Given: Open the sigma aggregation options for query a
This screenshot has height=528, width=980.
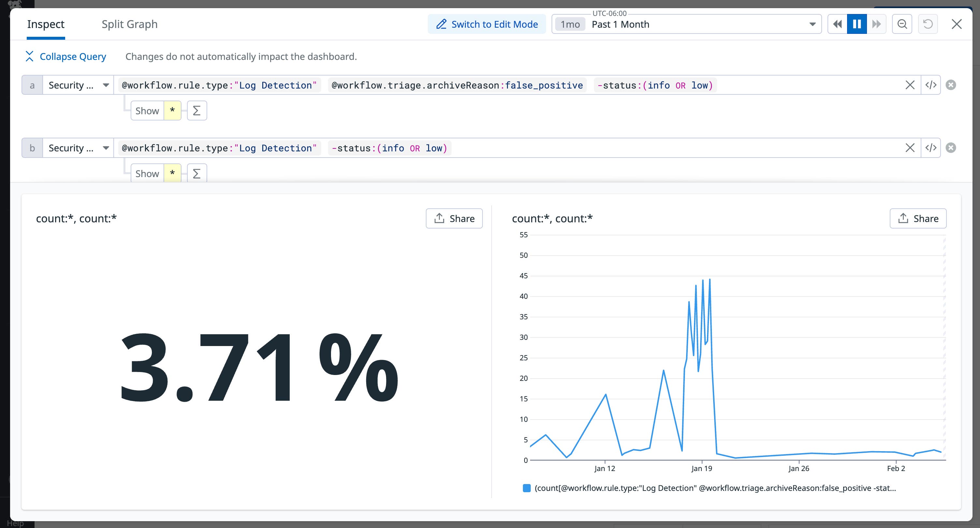Looking at the screenshot, I should coord(197,110).
